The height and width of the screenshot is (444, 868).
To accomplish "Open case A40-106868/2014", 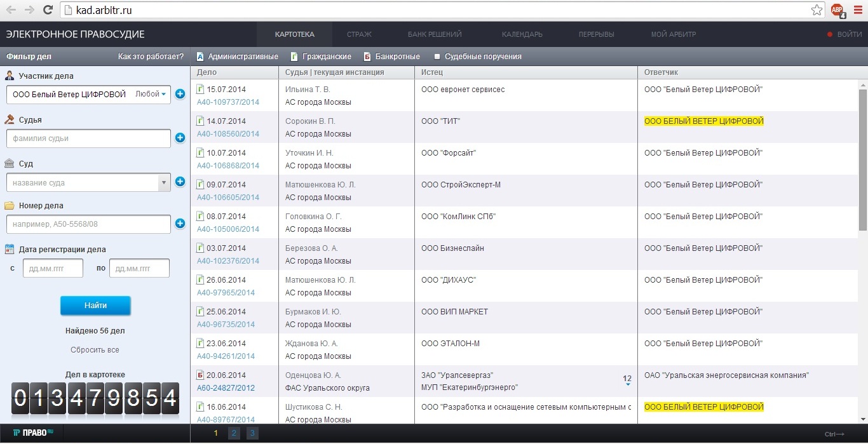I will click(x=228, y=165).
